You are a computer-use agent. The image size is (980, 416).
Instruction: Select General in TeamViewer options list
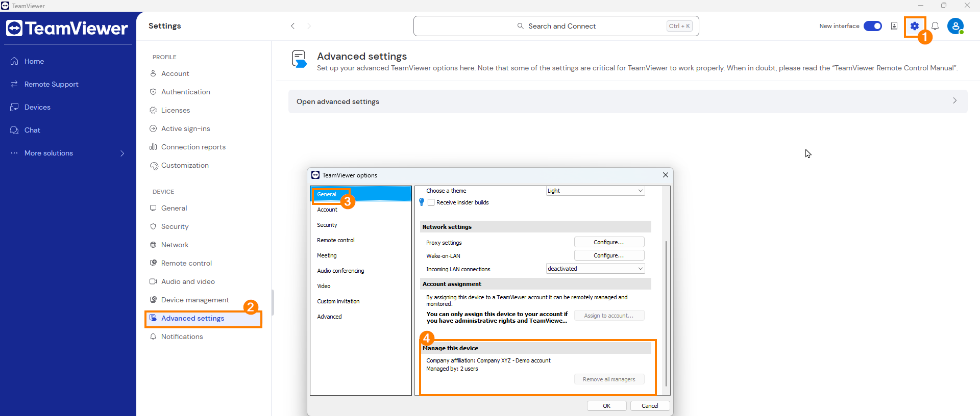click(x=361, y=194)
